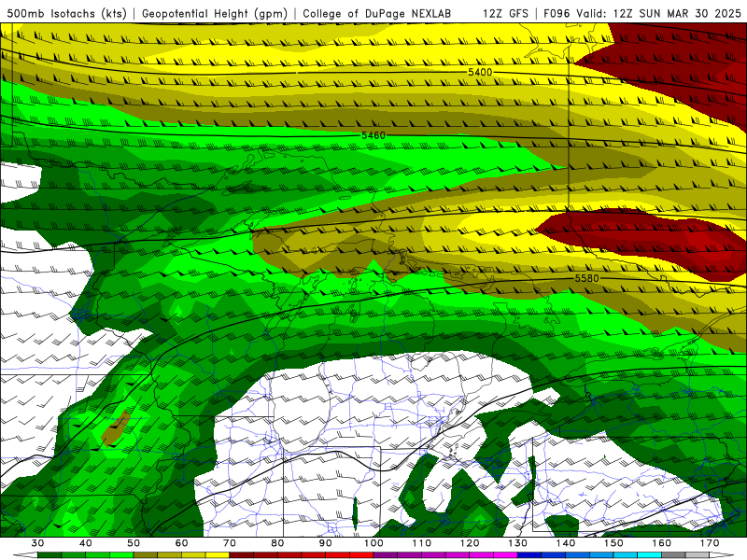The width and height of the screenshot is (747, 560).
Task: Click the 50 value on the color scale
Action: (134, 543)
